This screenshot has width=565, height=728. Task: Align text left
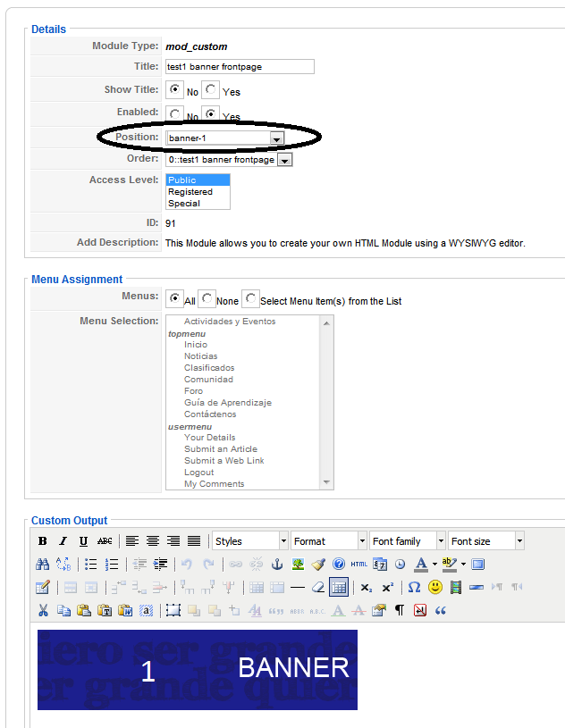tap(132, 541)
